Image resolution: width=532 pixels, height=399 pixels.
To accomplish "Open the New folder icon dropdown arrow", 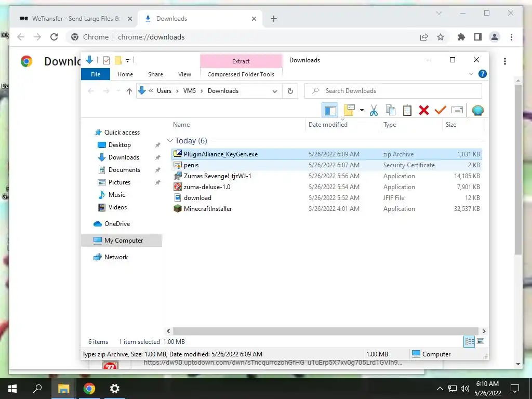I will click(362, 110).
